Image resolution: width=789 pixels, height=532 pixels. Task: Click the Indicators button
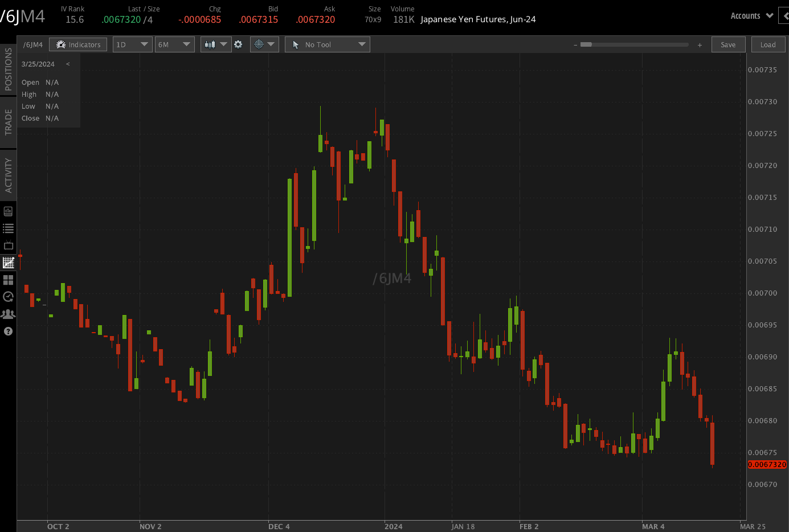[78, 44]
